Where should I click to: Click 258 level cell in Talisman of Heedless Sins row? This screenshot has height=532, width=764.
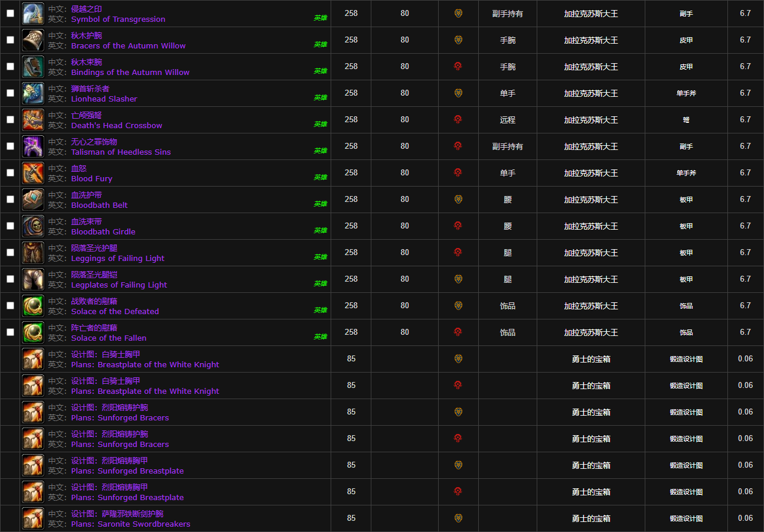coord(351,146)
